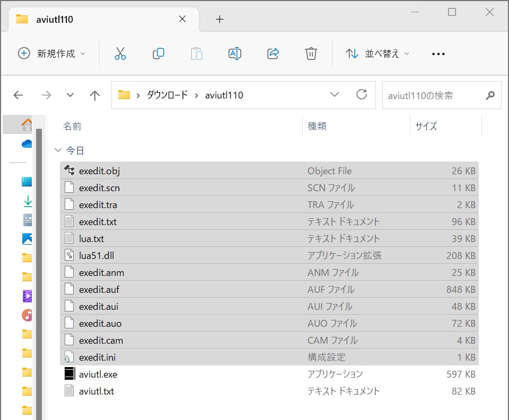Viewport: 509px width, 420px height.
Task: Click the aviutl110 breadcrumb segment
Action: [224, 95]
